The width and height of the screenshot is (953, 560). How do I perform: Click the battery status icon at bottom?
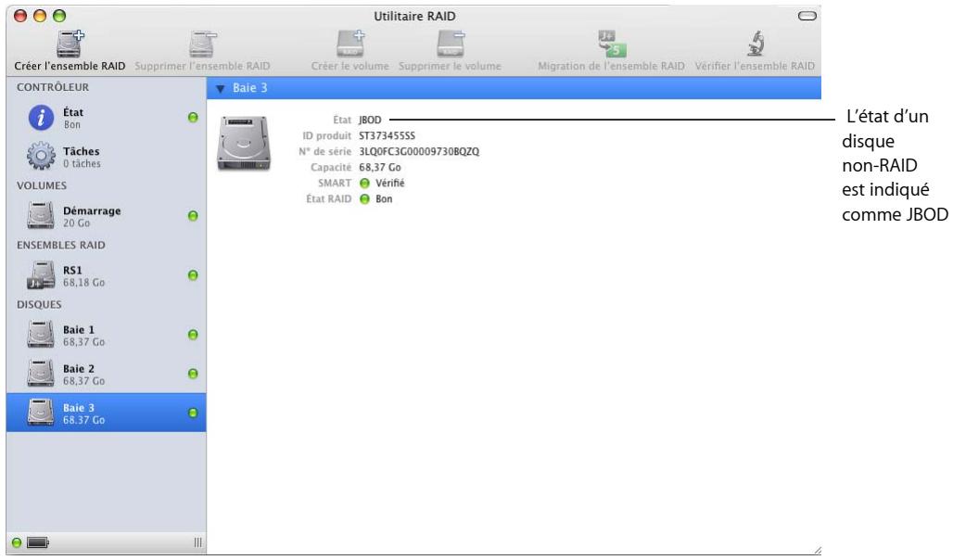[38, 542]
